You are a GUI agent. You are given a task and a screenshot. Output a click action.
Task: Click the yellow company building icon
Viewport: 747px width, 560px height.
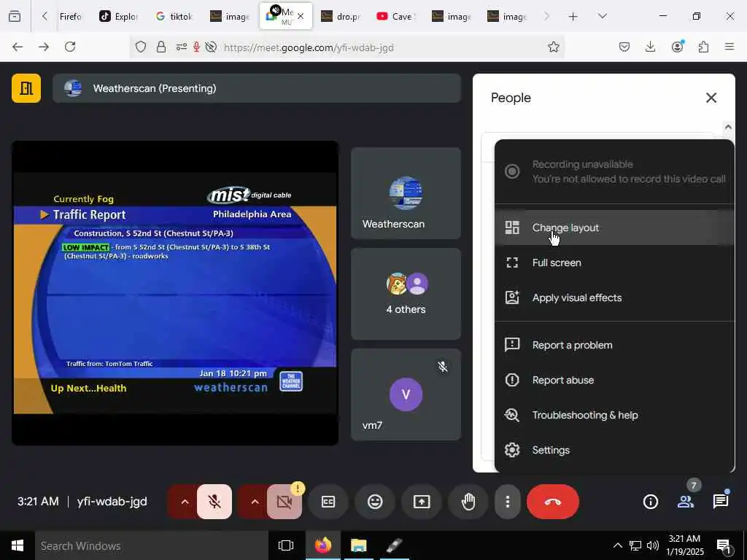[x=26, y=88]
